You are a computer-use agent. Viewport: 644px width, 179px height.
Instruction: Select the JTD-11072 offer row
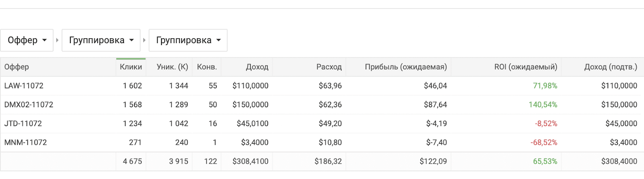coord(322,124)
